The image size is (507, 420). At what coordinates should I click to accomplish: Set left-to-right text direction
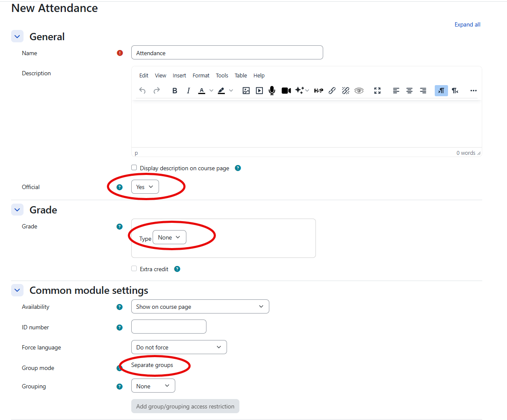point(441,91)
